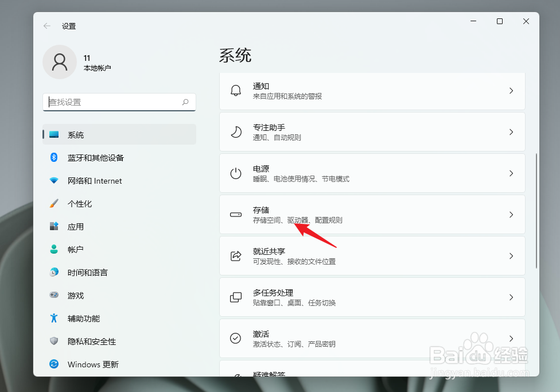Open Activation settings via its chevron

tap(511, 339)
